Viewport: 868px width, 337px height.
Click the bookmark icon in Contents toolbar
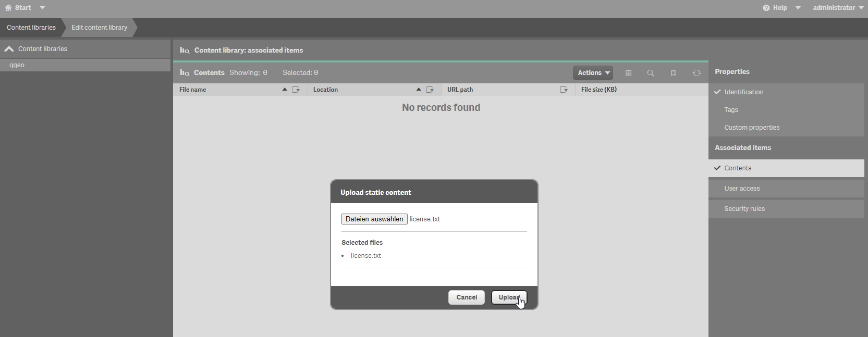click(x=673, y=73)
